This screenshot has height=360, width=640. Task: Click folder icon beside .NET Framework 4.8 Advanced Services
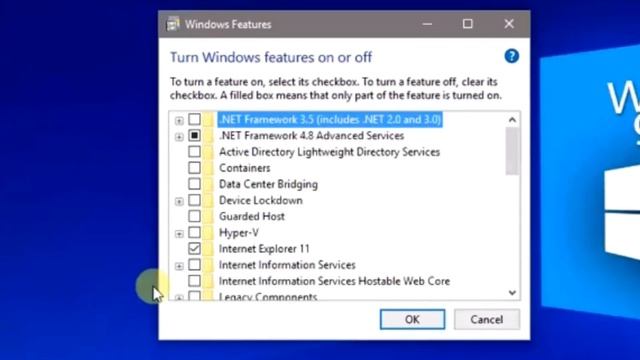point(209,136)
